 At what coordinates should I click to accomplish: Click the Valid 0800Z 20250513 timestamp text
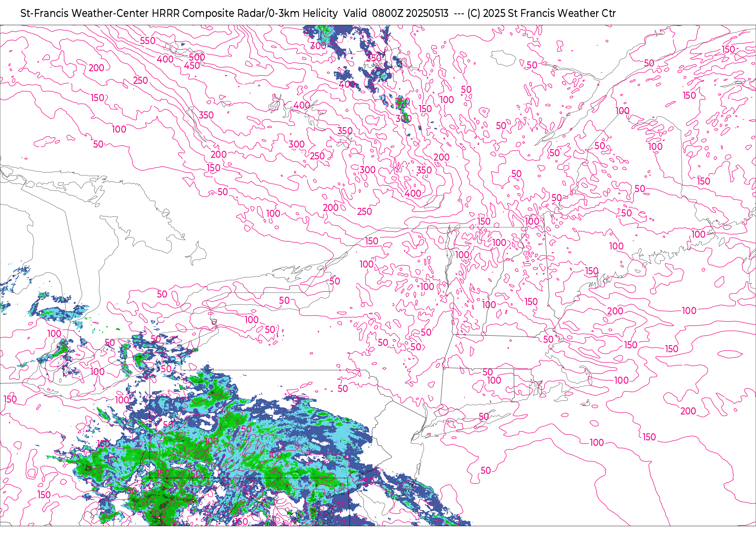click(396, 13)
